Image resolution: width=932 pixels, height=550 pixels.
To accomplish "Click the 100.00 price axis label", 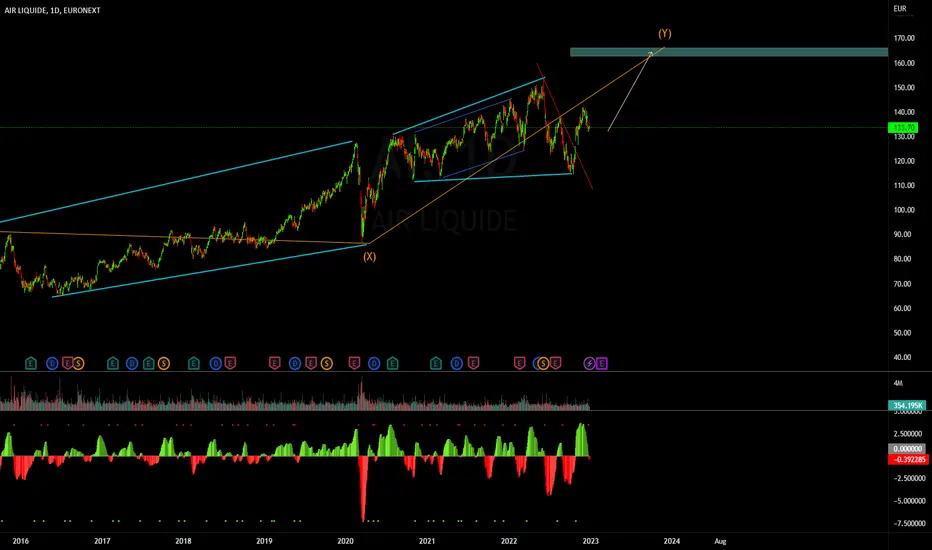I will point(903,210).
